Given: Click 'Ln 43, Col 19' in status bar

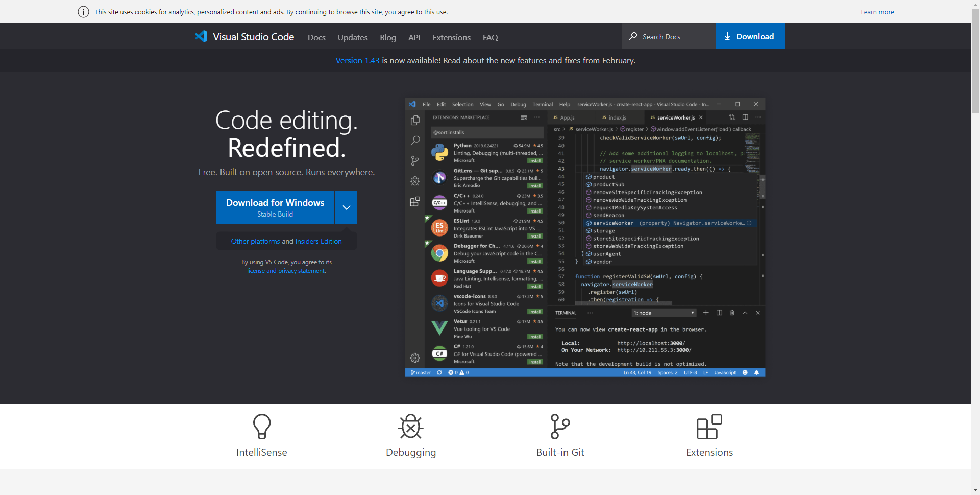Looking at the screenshot, I should tap(638, 372).
